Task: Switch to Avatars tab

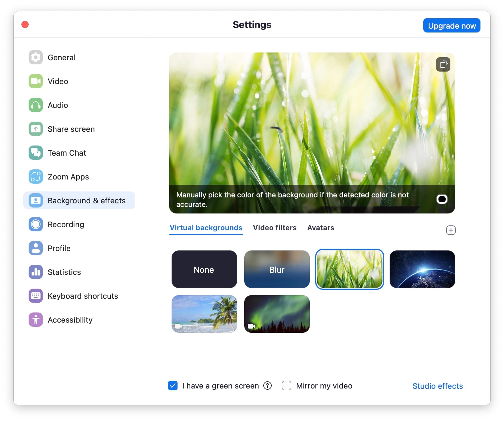Action: 321,228
